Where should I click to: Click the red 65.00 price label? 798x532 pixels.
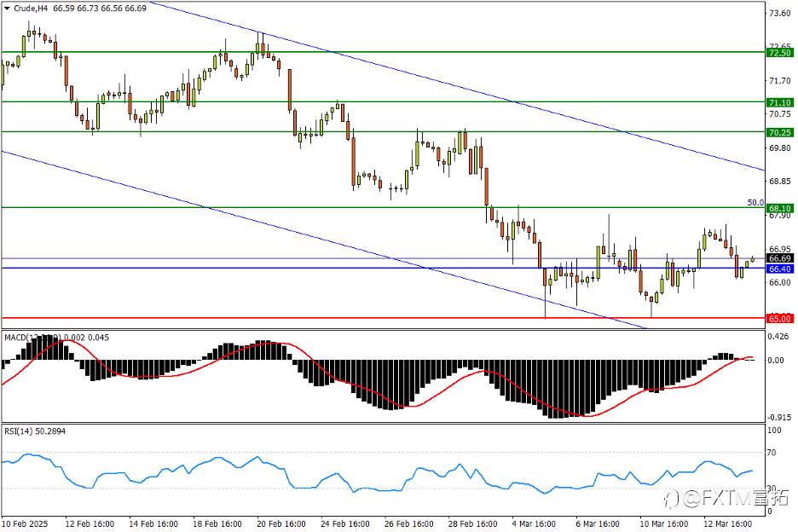coord(780,319)
